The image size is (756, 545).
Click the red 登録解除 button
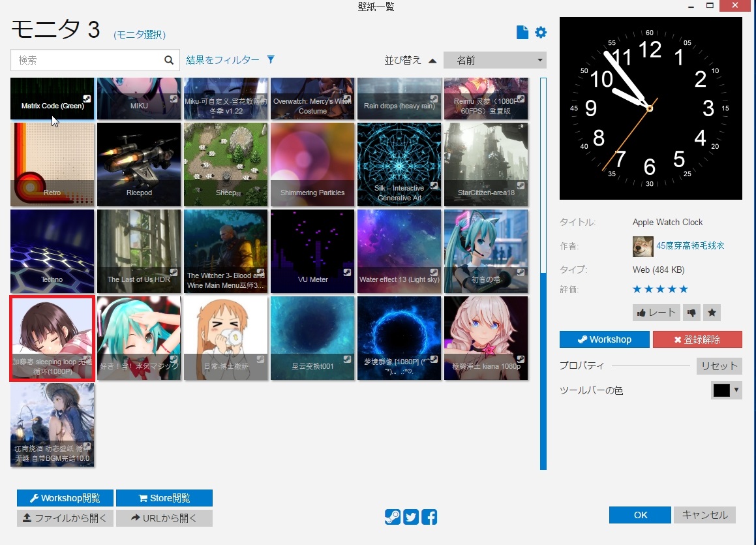click(x=697, y=339)
